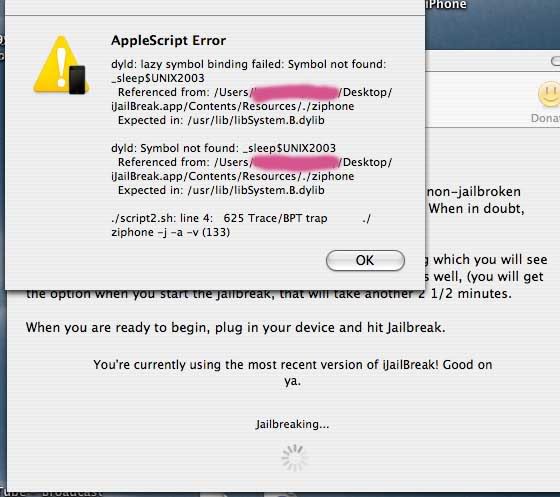This screenshot has height=497, width=560.
Task: Click the '_sleep$UNIX2003' line under lazy binding
Action: pyautogui.click(x=158, y=78)
